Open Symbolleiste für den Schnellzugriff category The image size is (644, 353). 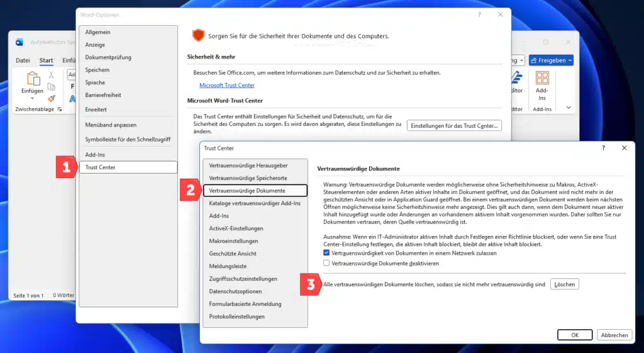click(x=128, y=139)
